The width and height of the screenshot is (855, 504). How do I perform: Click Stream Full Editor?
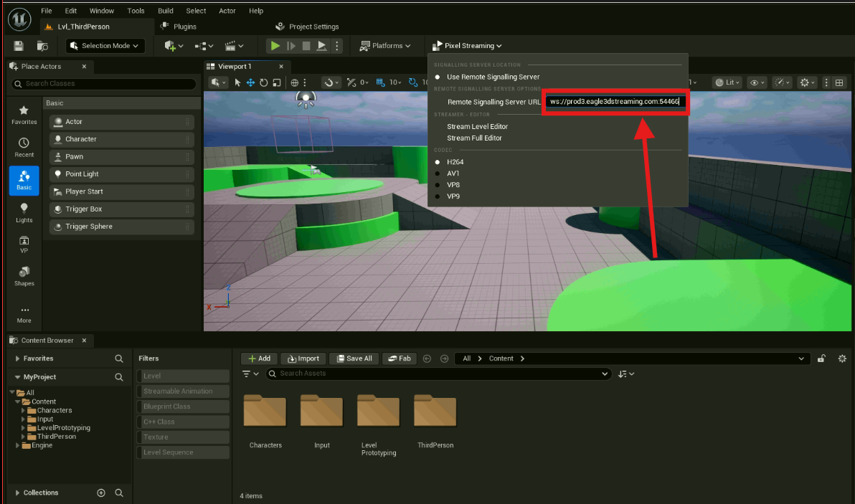tap(474, 138)
